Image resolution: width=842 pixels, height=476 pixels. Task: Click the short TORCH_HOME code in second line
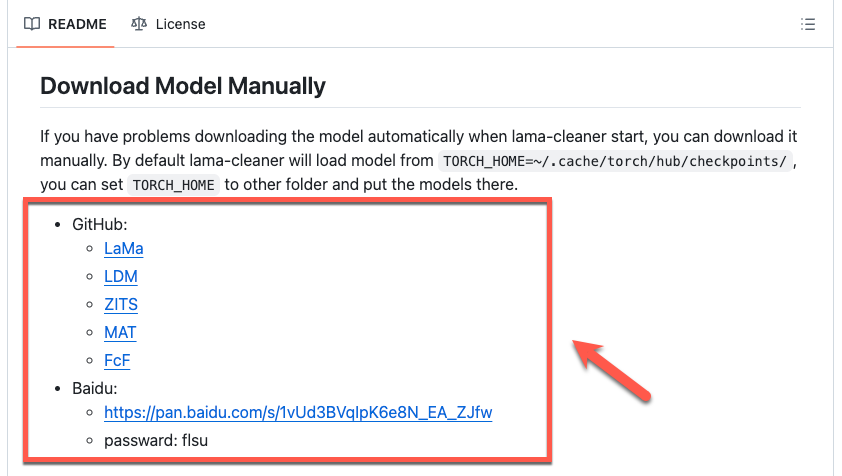tap(172, 185)
